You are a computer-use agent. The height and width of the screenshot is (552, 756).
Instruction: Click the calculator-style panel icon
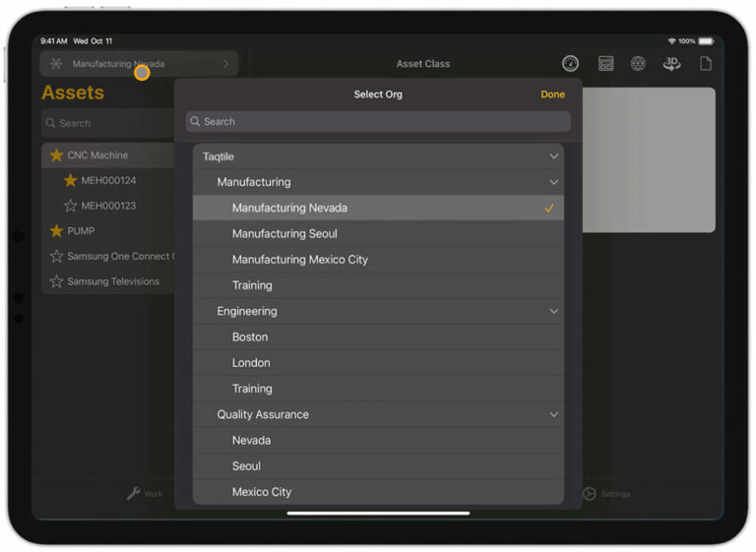(606, 64)
